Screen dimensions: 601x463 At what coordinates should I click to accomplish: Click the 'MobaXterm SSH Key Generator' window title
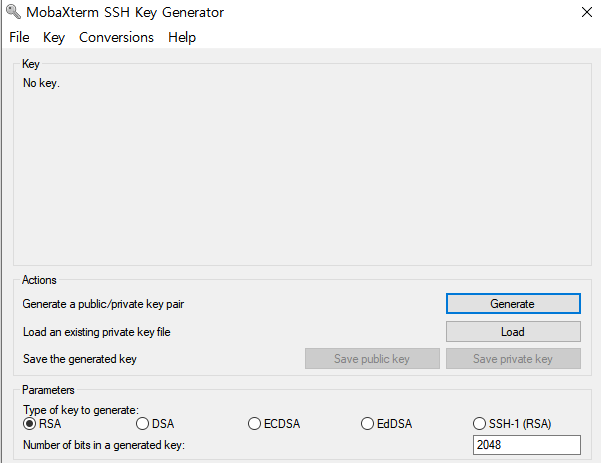click(x=125, y=12)
